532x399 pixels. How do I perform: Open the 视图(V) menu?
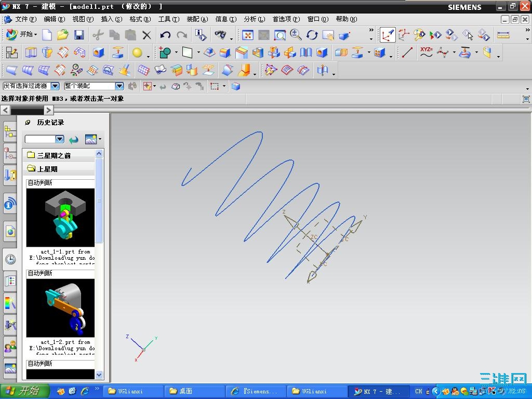pyautogui.click(x=83, y=19)
